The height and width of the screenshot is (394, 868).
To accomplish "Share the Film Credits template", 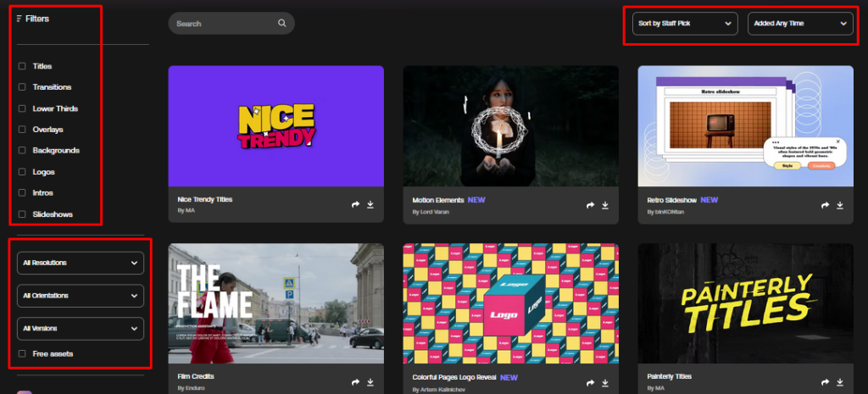I will pyautogui.click(x=355, y=382).
